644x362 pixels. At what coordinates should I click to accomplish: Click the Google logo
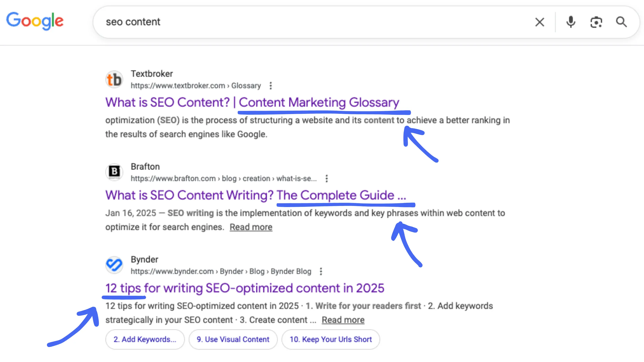click(x=35, y=21)
